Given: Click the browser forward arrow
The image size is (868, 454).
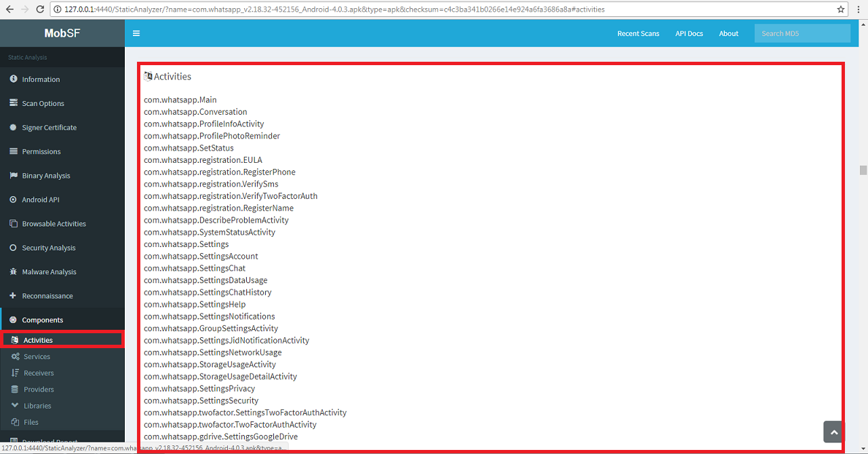Looking at the screenshot, I should 25,10.
